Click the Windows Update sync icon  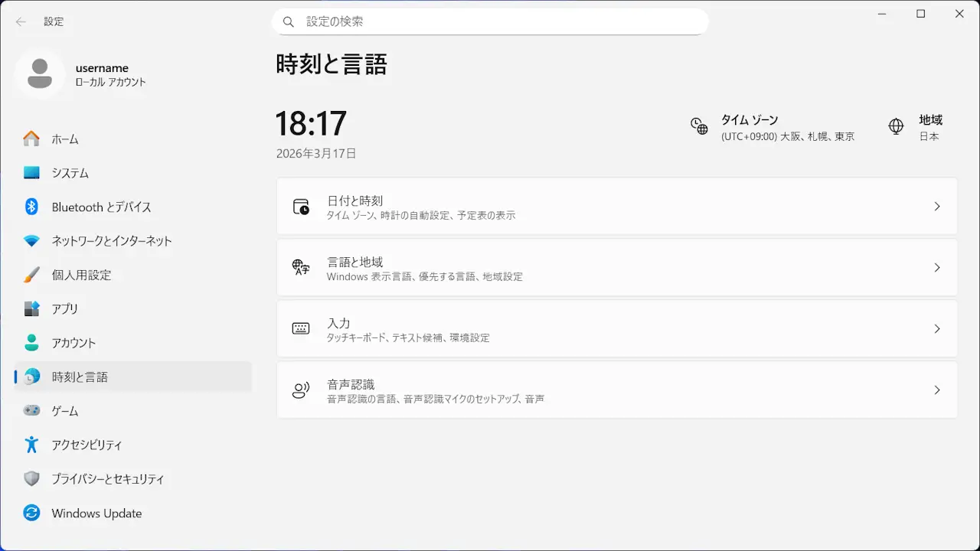pos(31,513)
